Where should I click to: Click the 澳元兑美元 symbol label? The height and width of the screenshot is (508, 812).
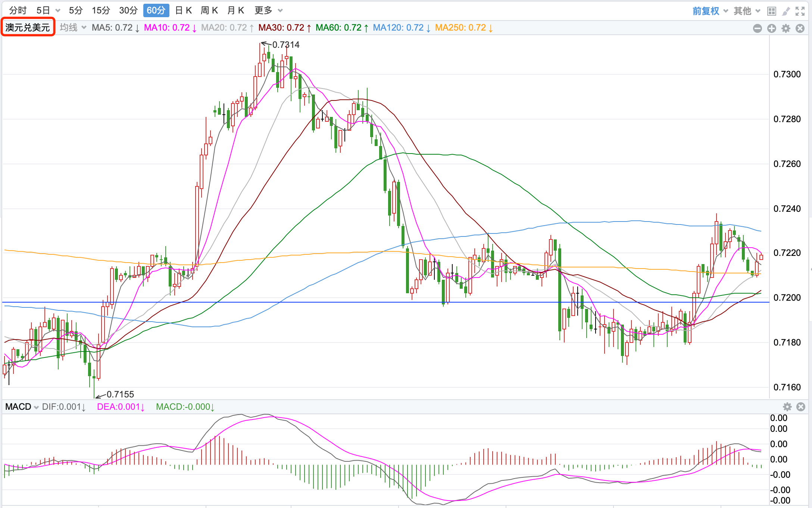28,27
